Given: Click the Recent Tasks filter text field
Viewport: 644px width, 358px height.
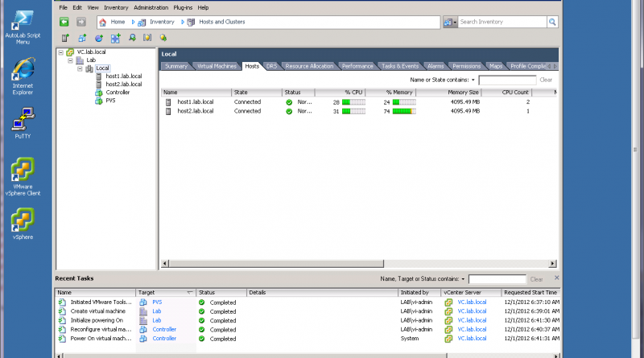Looking at the screenshot, I should point(497,279).
